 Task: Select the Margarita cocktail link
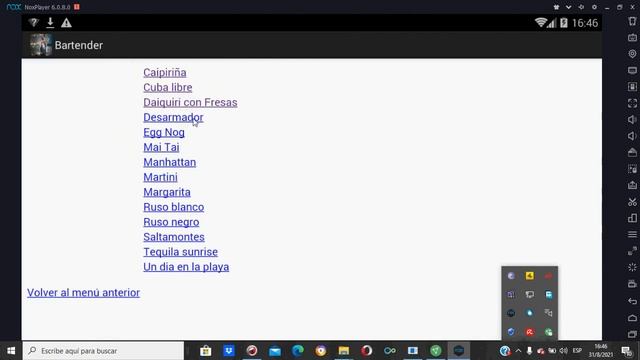(x=167, y=192)
